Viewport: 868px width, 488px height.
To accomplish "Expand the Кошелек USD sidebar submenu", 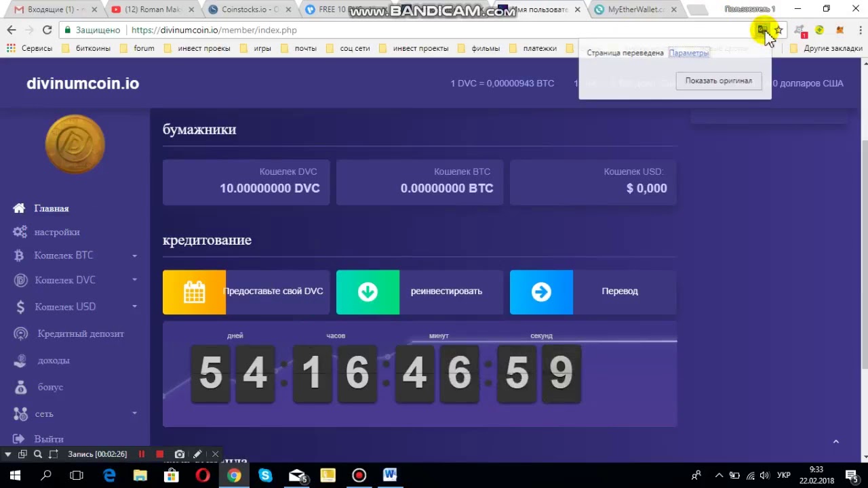I will [x=134, y=306].
